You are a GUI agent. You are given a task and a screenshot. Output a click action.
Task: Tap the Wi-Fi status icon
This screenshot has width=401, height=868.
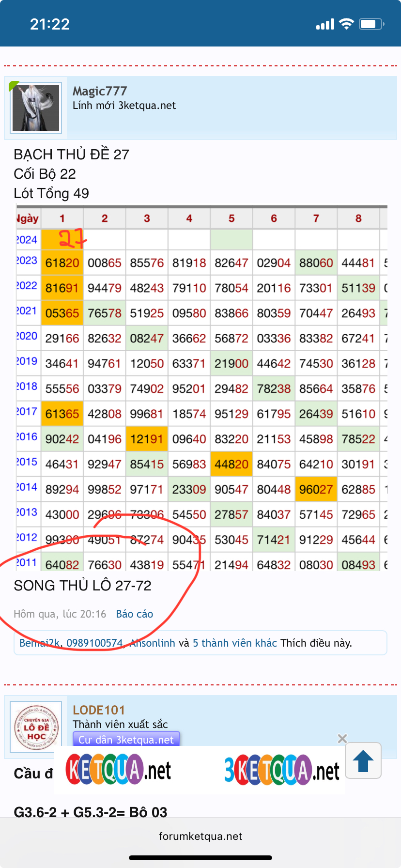[x=346, y=24]
